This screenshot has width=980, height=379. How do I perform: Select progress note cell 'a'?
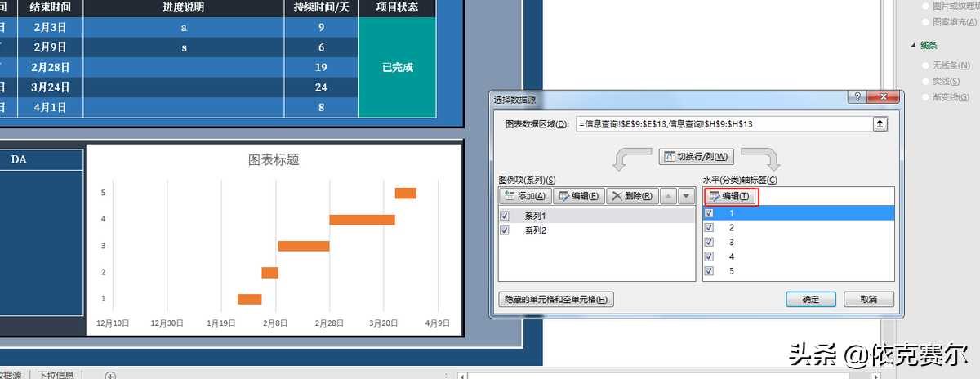(x=184, y=28)
